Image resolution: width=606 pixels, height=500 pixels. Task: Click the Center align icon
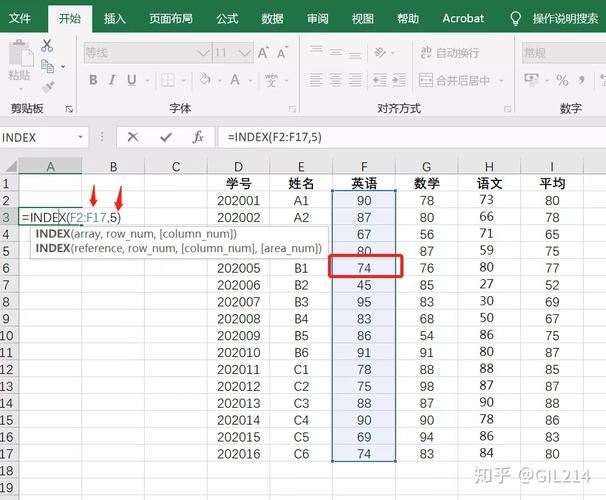click(x=335, y=80)
